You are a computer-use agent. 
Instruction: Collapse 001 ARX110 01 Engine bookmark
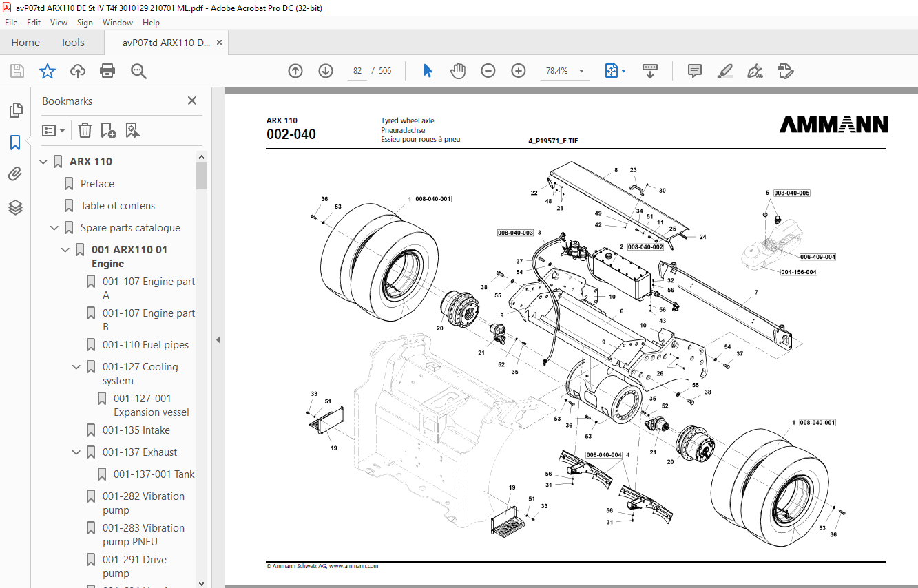tap(65, 250)
